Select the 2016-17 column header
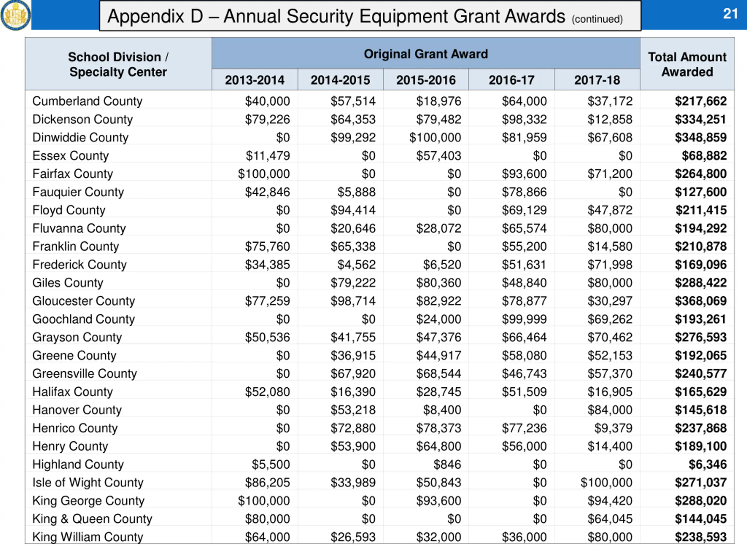Screen dimensions: 747x560 [511, 80]
